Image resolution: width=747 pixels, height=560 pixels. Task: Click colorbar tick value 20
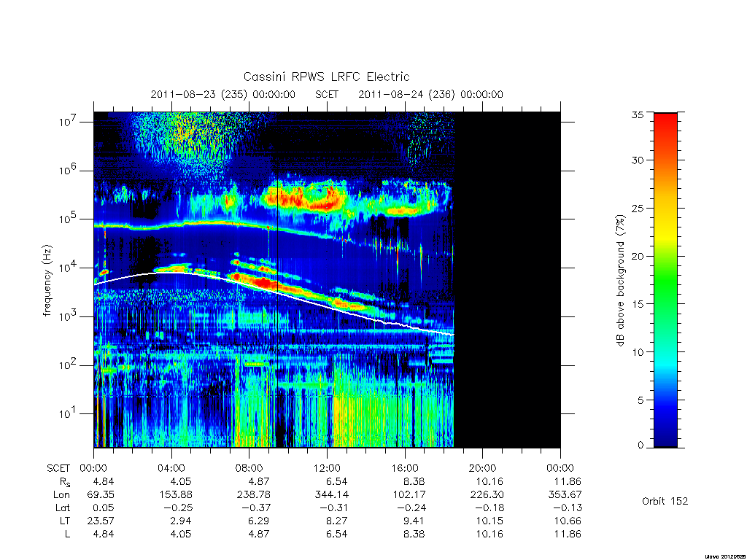point(638,256)
